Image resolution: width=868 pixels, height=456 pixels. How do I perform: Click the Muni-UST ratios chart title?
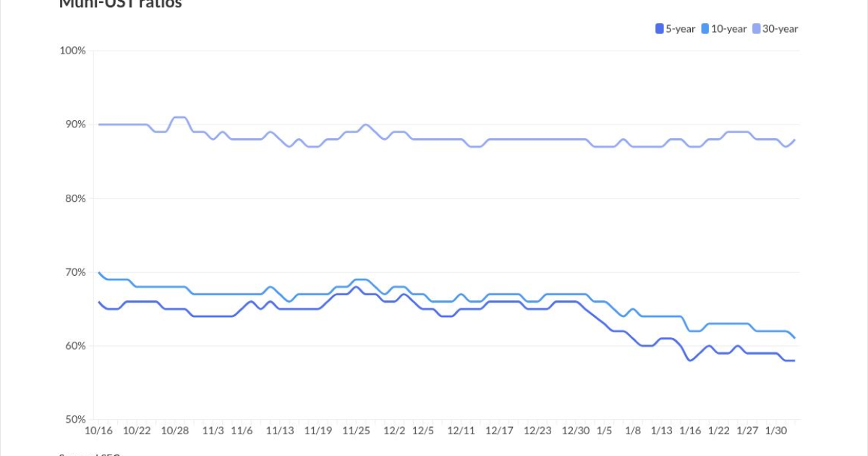pos(120,4)
